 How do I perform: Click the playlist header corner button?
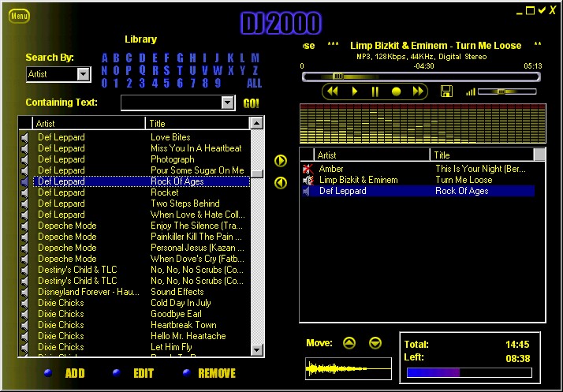tap(539, 155)
